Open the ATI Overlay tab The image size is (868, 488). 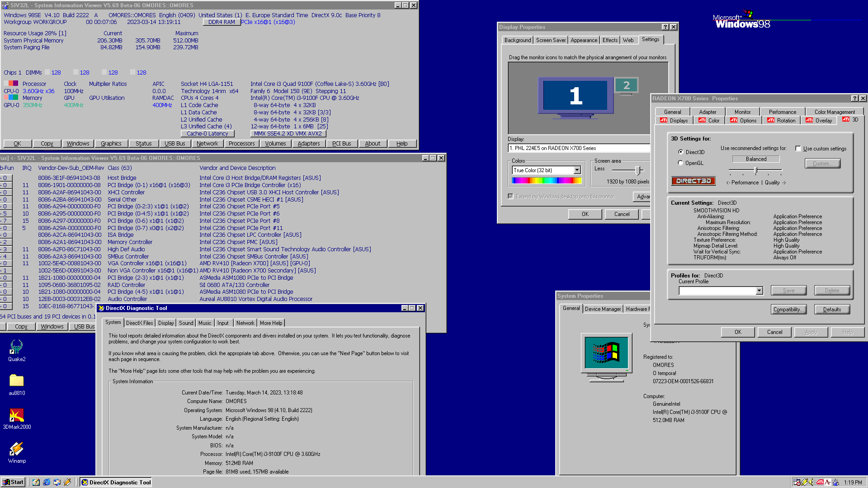(819, 120)
